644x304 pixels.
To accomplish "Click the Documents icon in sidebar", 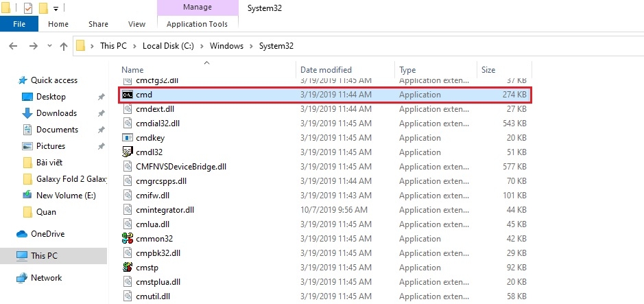I will click(x=27, y=130).
